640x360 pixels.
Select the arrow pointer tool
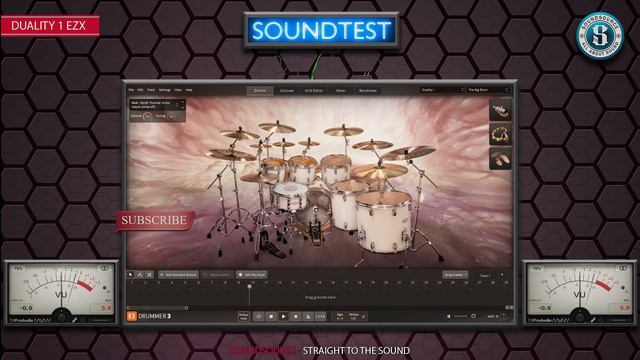point(131,275)
